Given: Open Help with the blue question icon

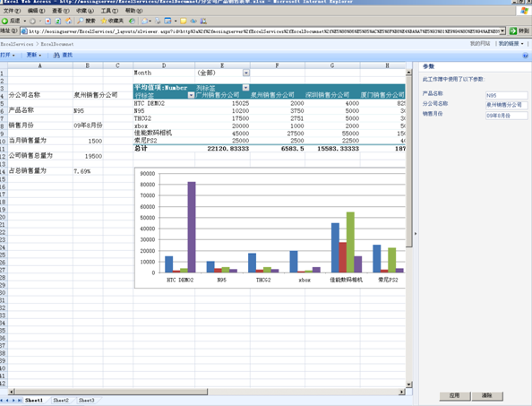Looking at the screenshot, I should pos(525,56).
